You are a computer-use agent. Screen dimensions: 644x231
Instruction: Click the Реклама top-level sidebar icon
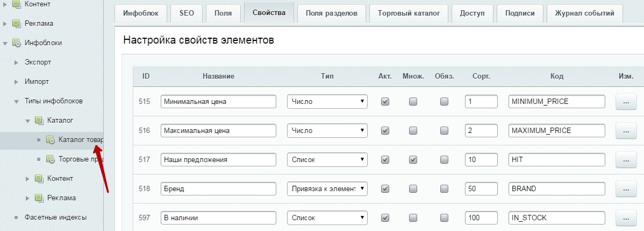pyautogui.click(x=17, y=24)
